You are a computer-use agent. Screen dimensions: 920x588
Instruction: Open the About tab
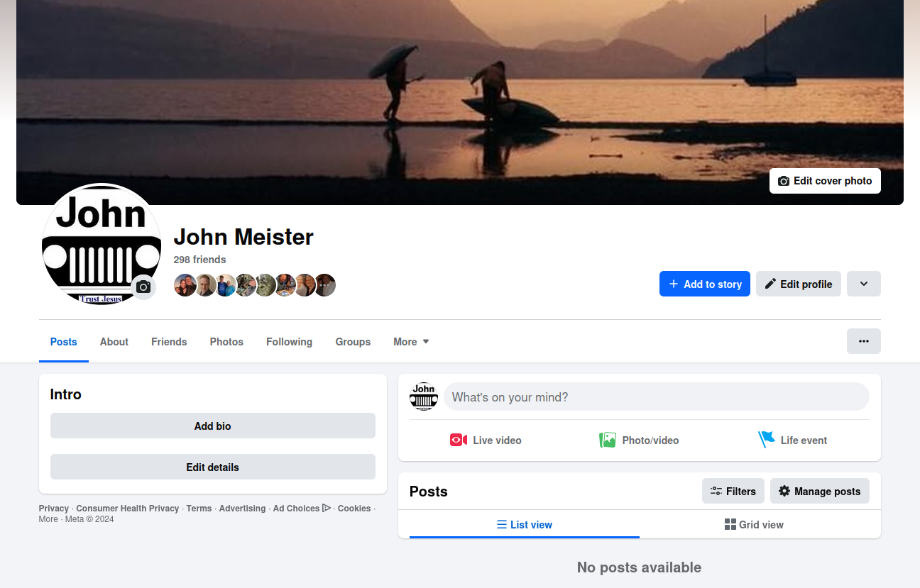pos(114,342)
